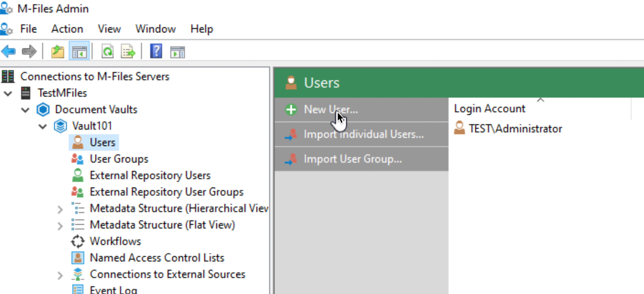Sort by the Login Account column header
Viewport: 644px width, 294px height.
pyautogui.click(x=540, y=108)
